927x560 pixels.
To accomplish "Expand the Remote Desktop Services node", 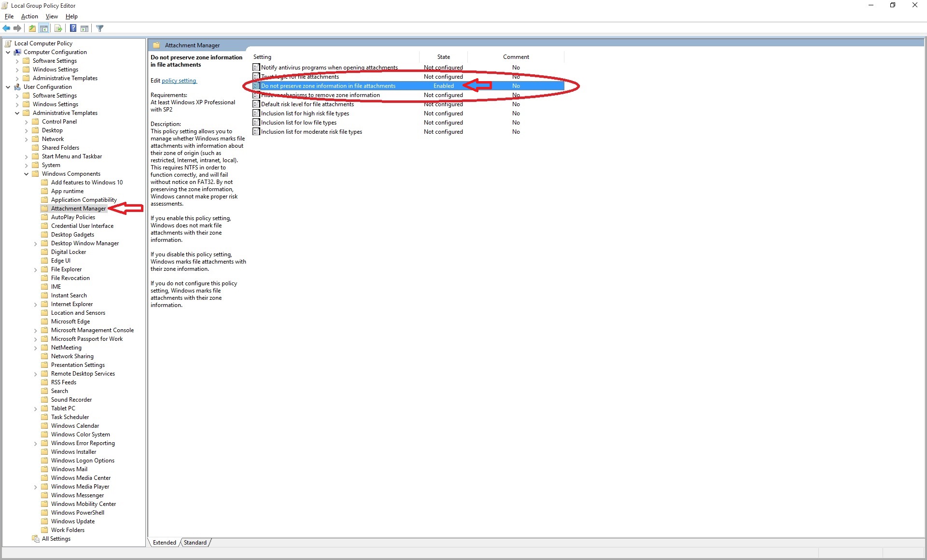I will tap(35, 374).
